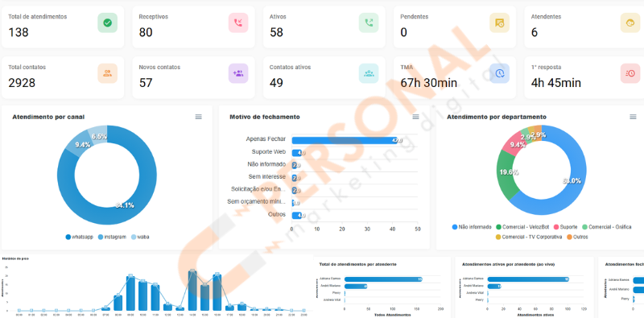The width and height of the screenshot is (644, 322).
Task: Click the green checkmark icon in Total de atendimentos
Action: coord(107,23)
